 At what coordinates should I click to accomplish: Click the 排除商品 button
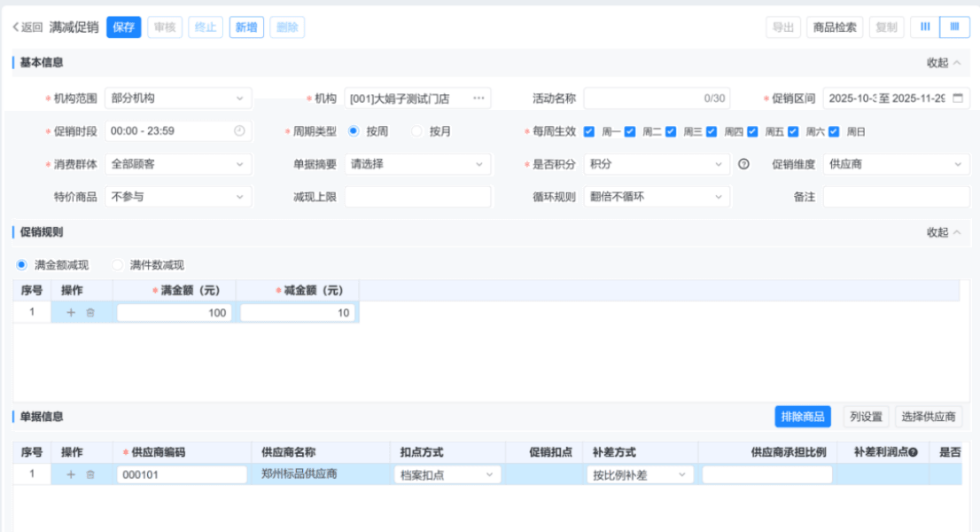(803, 417)
